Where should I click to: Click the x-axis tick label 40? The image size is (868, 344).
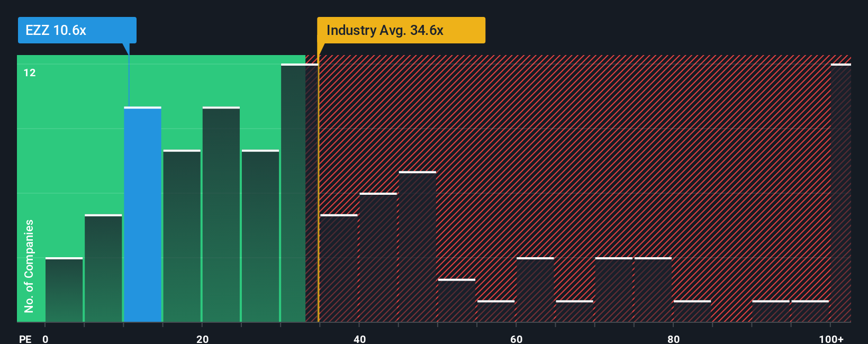359,339
